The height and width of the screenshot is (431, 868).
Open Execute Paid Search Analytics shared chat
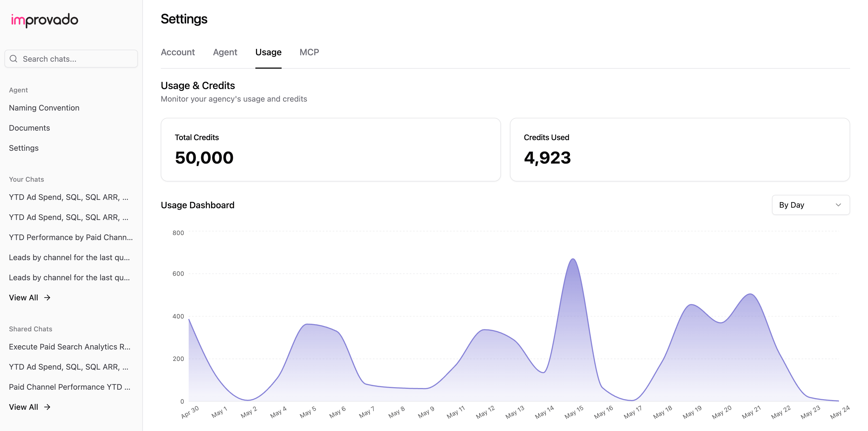click(69, 347)
